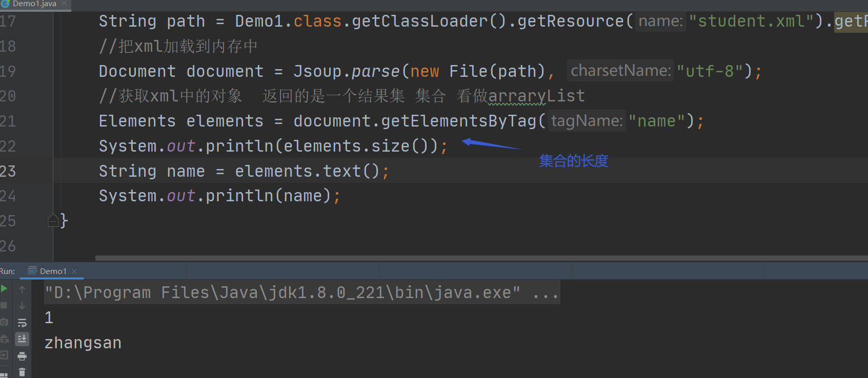Screen dimensions: 868x378
Task: Click the "student.xml" string on line 17
Action: 752,21
